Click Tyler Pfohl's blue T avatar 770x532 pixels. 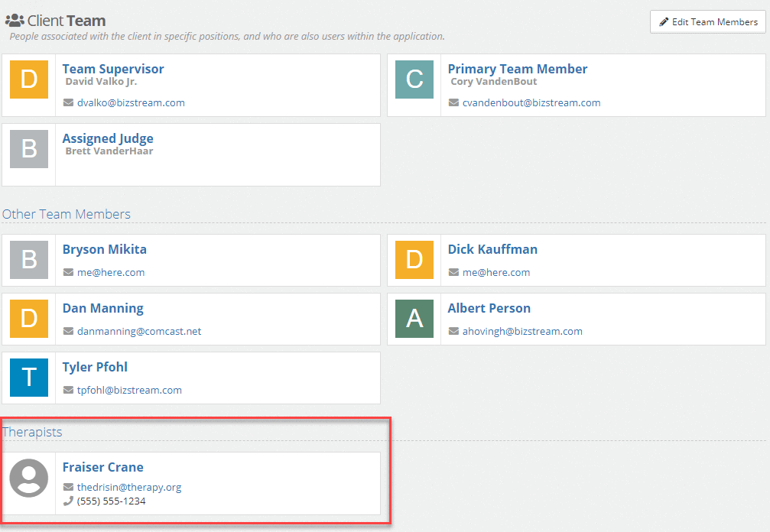tap(29, 378)
